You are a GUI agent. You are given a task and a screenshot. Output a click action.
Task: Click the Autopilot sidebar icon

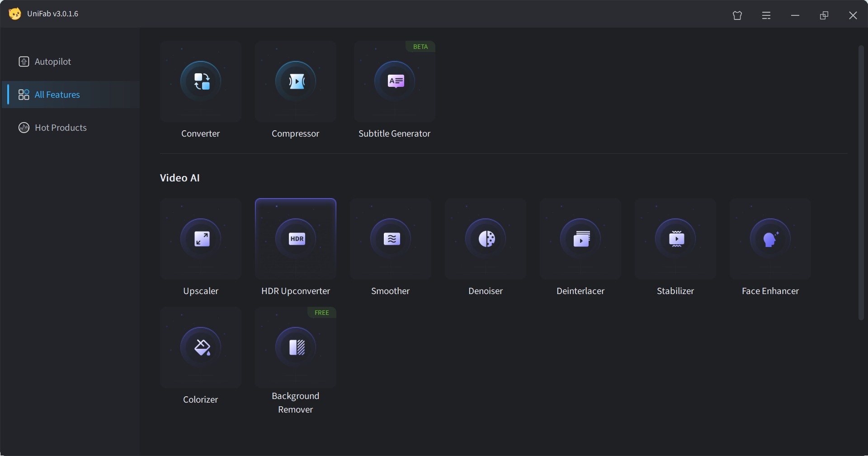click(24, 62)
